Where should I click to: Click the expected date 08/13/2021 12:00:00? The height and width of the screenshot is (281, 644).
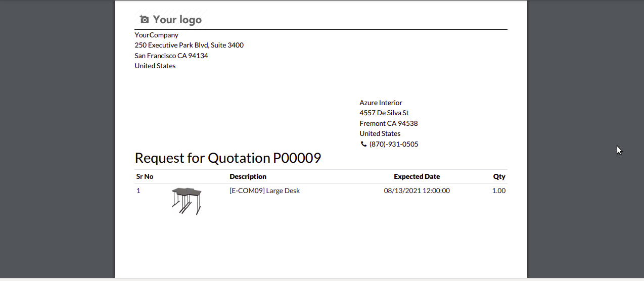(x=417, y=191)
